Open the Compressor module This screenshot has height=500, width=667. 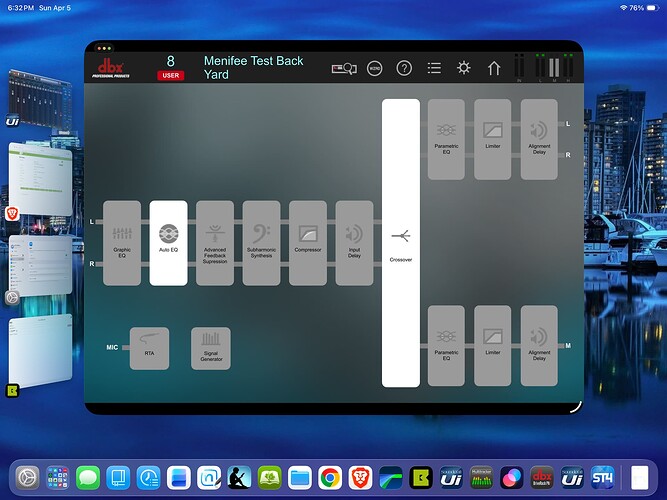tap(308, 242)
